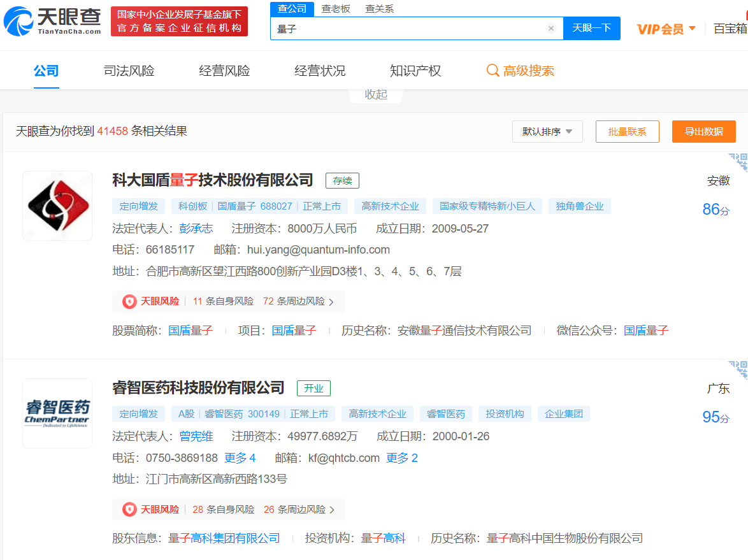Select the 司法风险 tab
The image size is (748, 560).
(129, 71)
